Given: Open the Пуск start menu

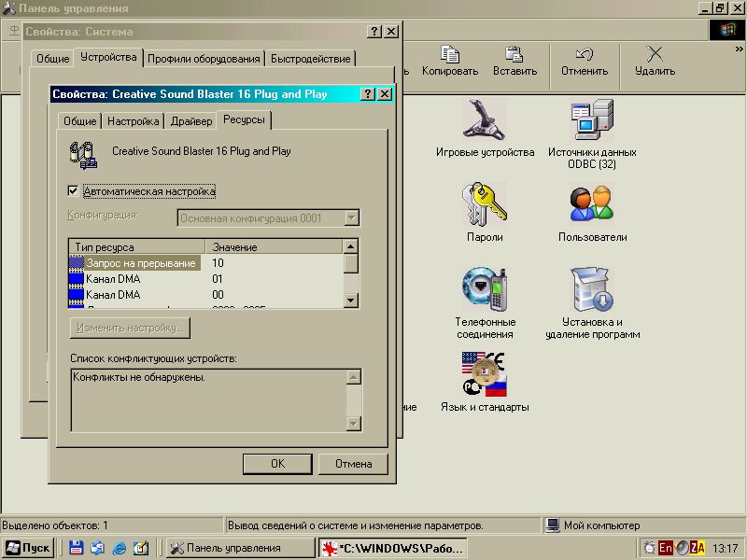Looking at the screenshot, I should [x=28, y=548].
